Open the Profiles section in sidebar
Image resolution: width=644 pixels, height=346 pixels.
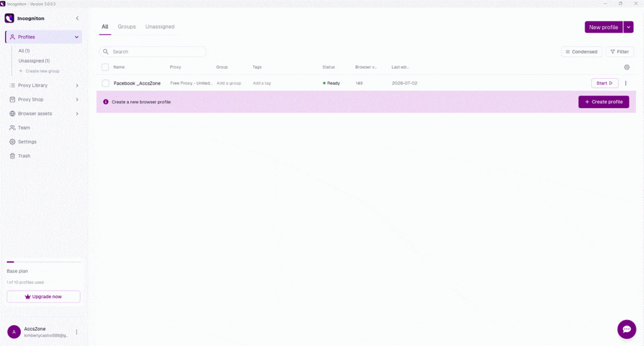[x=43, y=37]
